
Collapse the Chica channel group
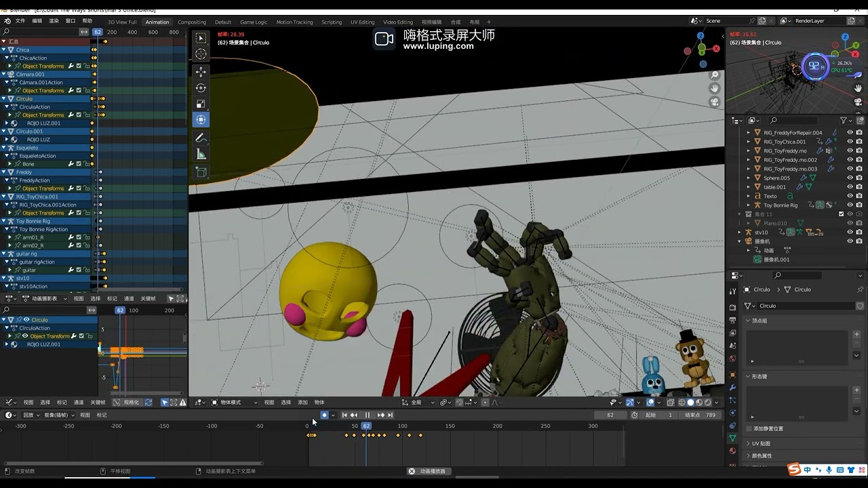click(x=4, y=49)
